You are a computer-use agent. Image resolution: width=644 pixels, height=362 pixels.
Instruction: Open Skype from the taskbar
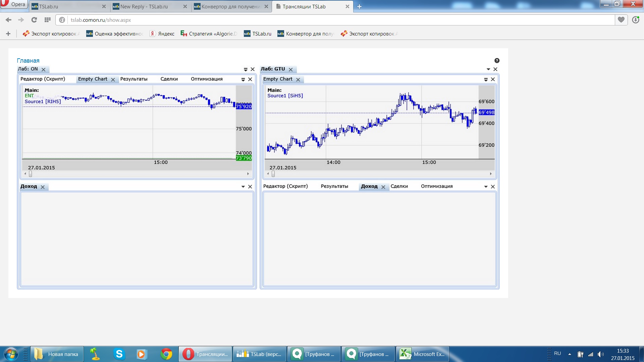[119, 354]
